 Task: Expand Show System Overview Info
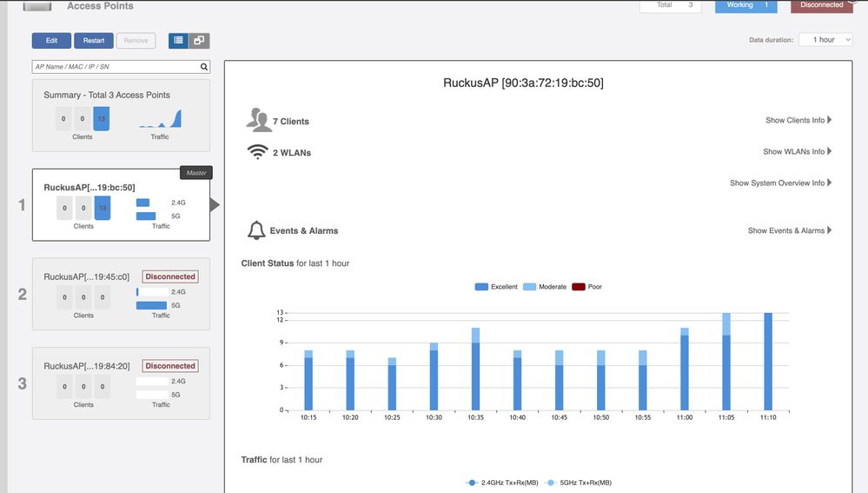[780, 183]
